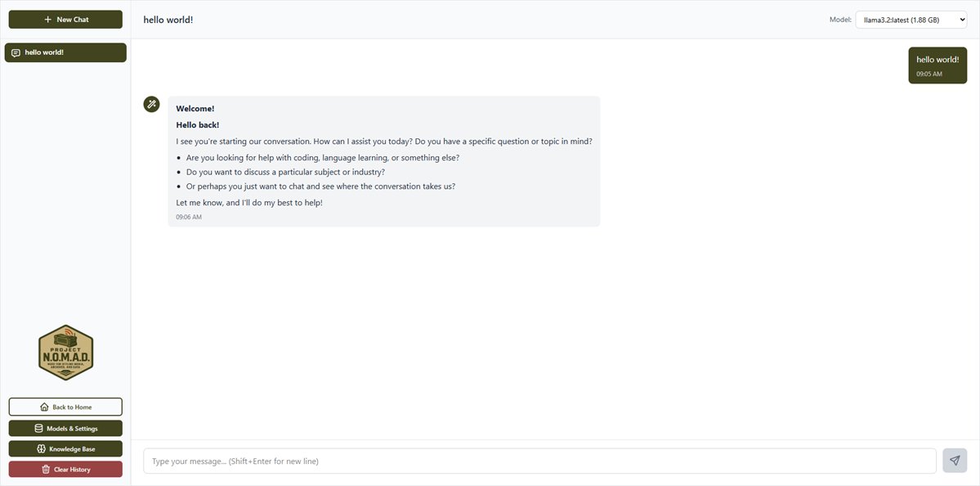Screen dimensions: 980x486
Task: Click the hello world conversation title header
Action: pyautogui.click(x=168, y=18)
